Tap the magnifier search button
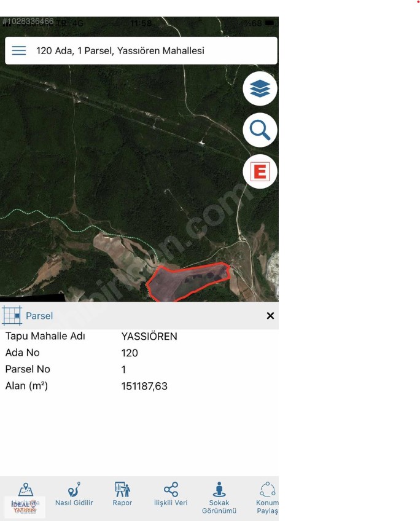 coord(260,130)
